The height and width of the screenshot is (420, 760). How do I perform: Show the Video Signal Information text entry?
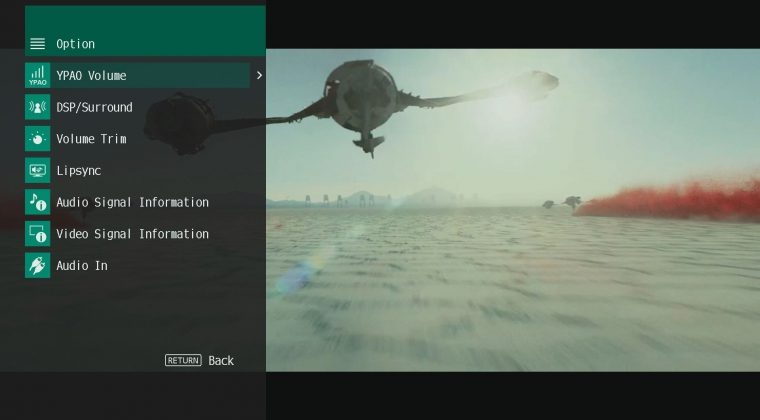point(132,234)
